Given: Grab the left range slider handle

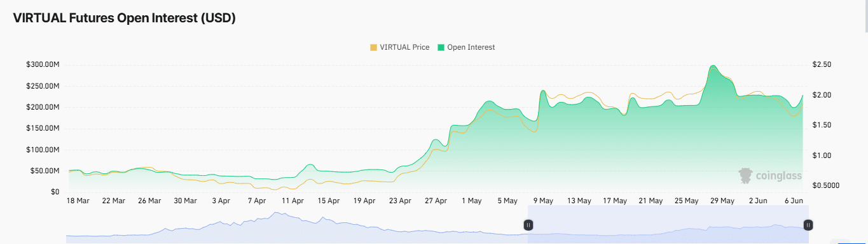Looking at the screenshot, I should pos(528,225).
